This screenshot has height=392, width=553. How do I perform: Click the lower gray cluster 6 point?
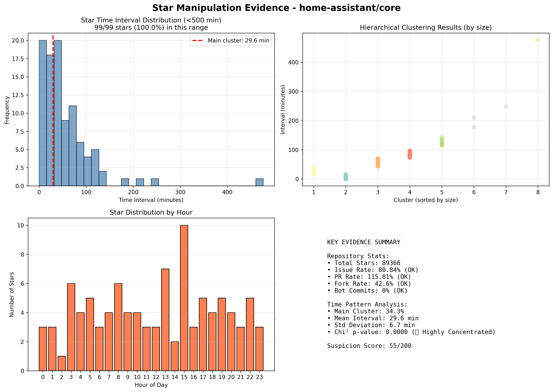474,127
